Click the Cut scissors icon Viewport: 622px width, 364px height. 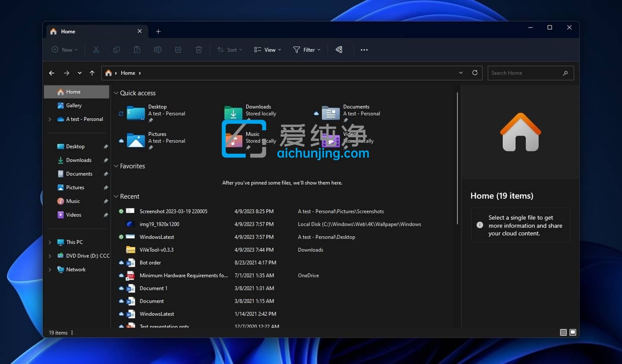pyautogui.click(x=96, y=50)
